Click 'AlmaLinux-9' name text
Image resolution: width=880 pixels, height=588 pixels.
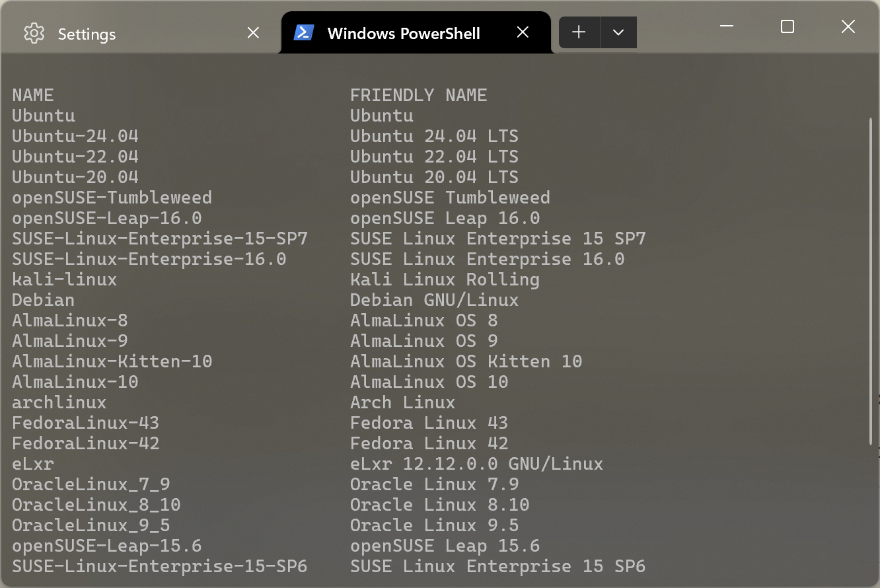(x=70, y=341)
